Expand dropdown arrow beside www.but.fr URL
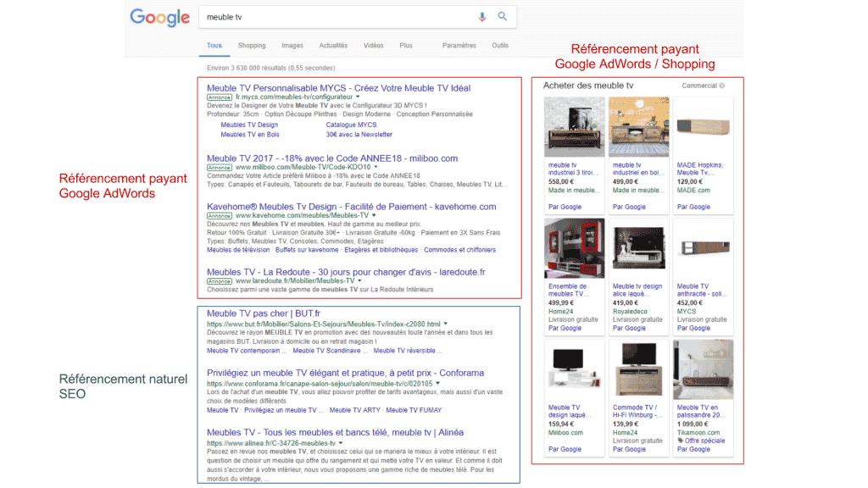Screen dimensions: 868x488 pyautogui.click(x=446, y=324)
